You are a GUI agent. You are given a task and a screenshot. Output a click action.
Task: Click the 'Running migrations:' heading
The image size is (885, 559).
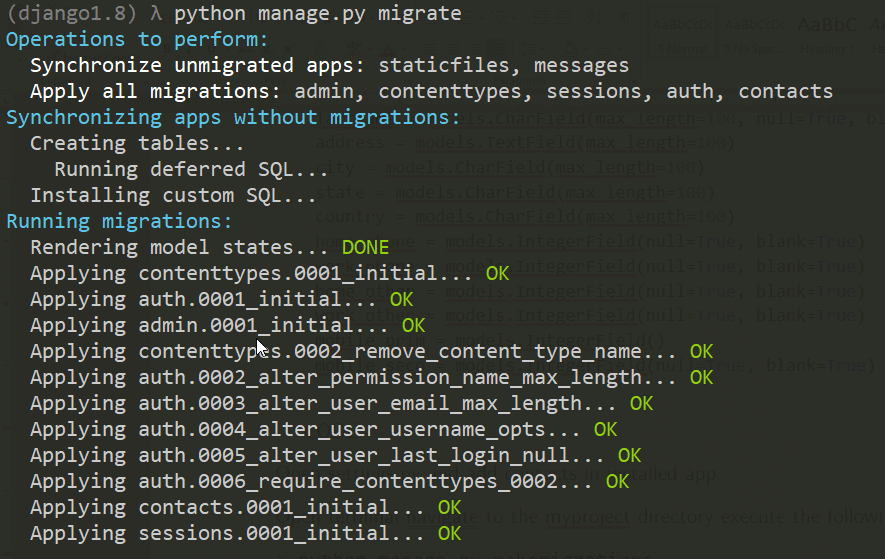pyautogui.click(x=119, y=222)
